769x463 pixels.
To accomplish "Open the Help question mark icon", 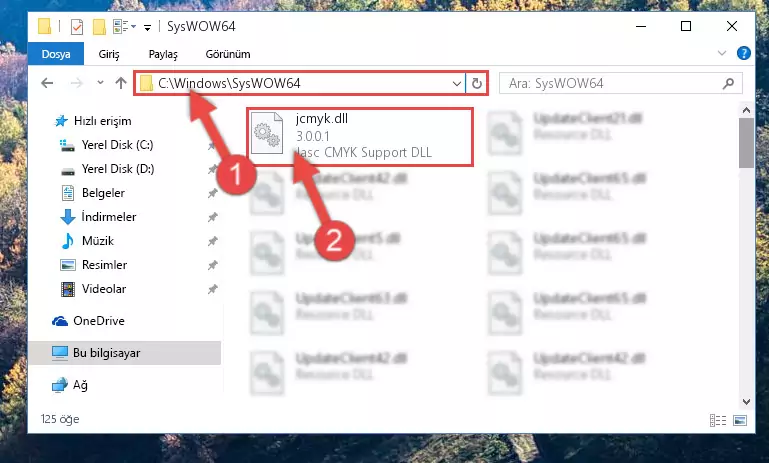I will (x=743, y=53).
